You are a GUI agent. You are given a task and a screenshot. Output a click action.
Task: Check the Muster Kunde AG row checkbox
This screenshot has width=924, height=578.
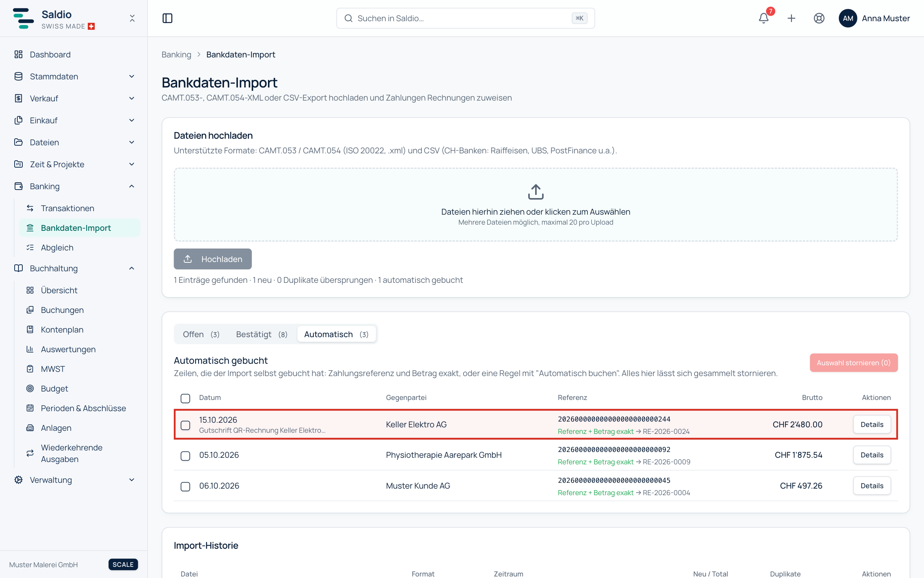pos(185,486)
